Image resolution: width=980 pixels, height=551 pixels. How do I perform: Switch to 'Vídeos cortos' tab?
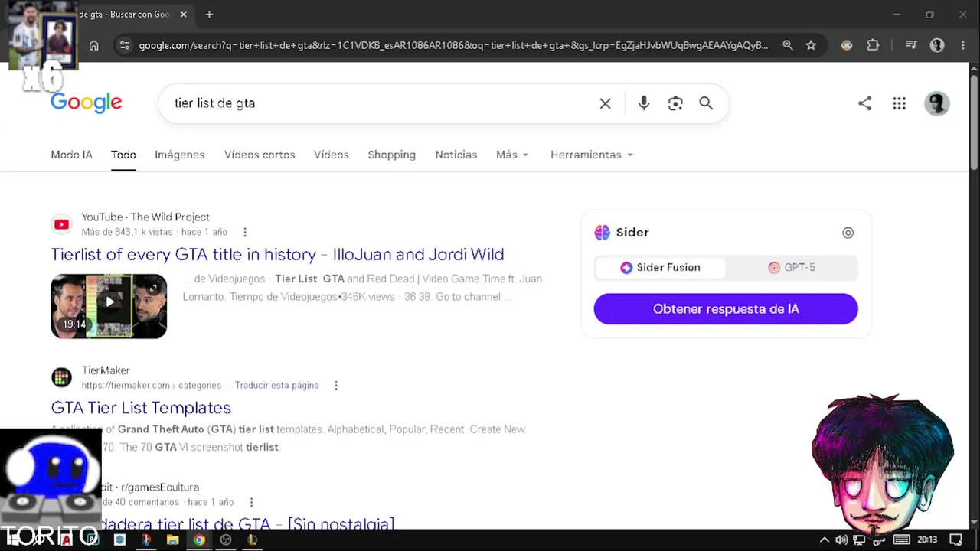point(260,155)
